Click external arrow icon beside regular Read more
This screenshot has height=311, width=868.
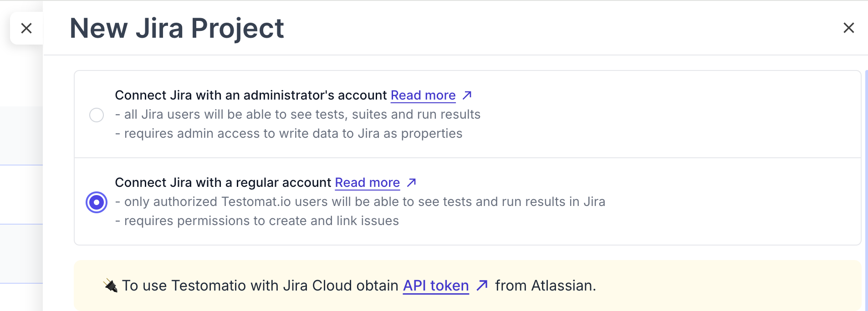pos(411,183)
